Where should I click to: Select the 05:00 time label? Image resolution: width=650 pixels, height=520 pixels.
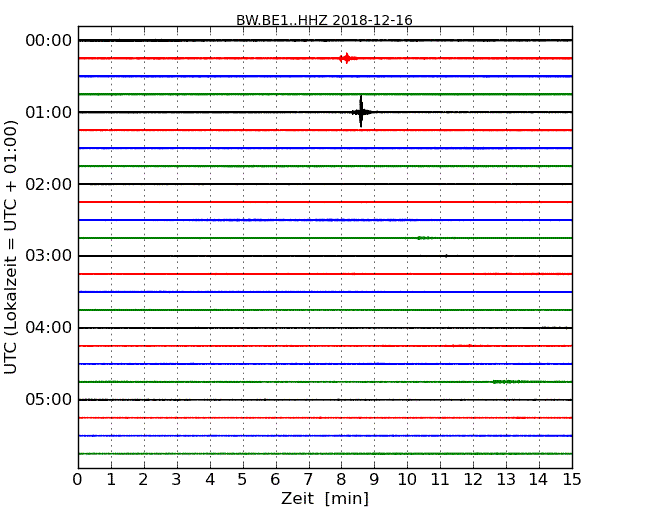pos(49,400)
